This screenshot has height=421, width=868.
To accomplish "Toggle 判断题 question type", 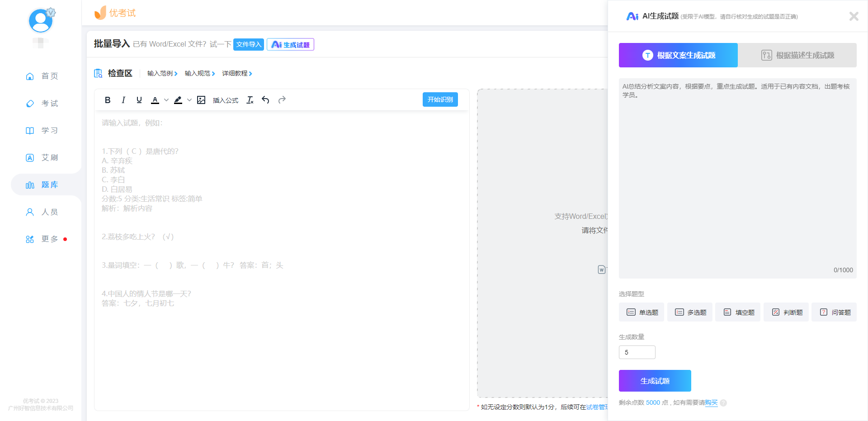I will [786, 312].
